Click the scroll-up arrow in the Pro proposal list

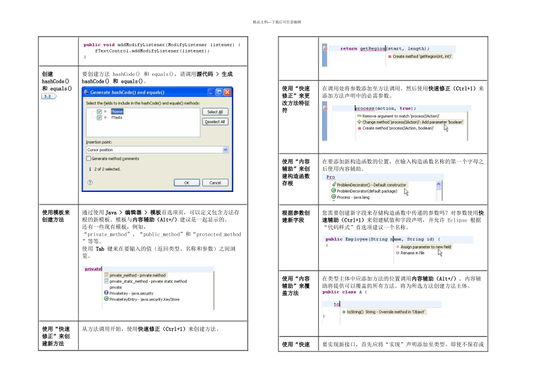(439, 184)
